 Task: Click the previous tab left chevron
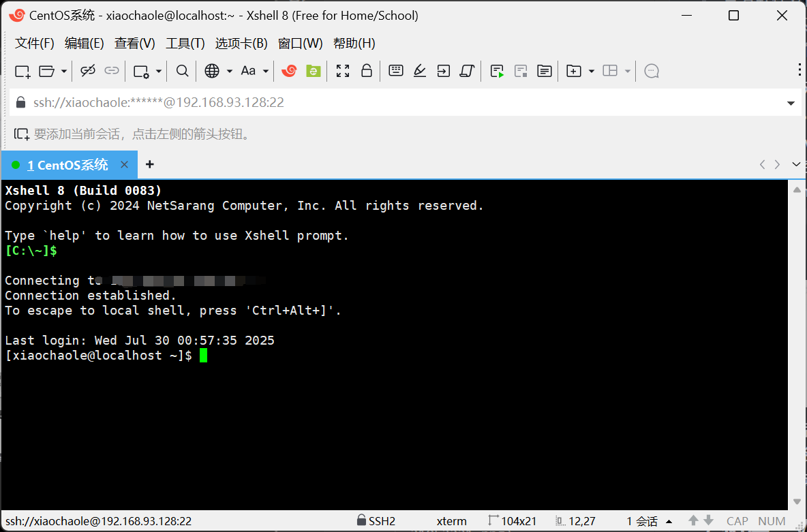[x=762, y=164]
